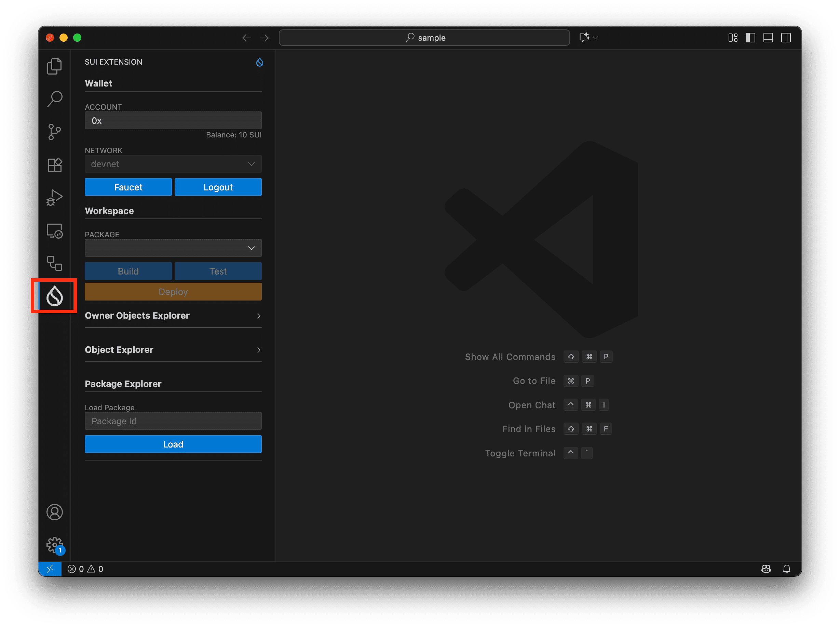Image resolution: width=840 pixels, height=627 pixels.
Task: Open Run and Debug view
Action: tap(55, 198)
